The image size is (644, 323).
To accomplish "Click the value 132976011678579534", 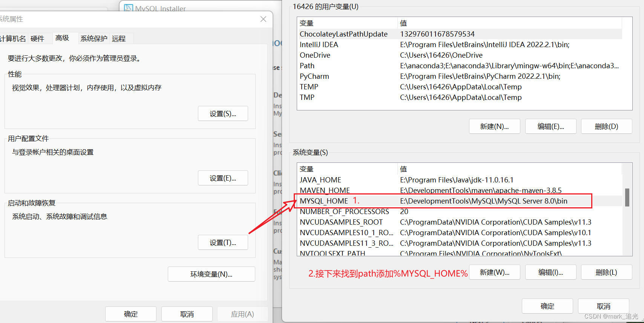I will point(437,34).
